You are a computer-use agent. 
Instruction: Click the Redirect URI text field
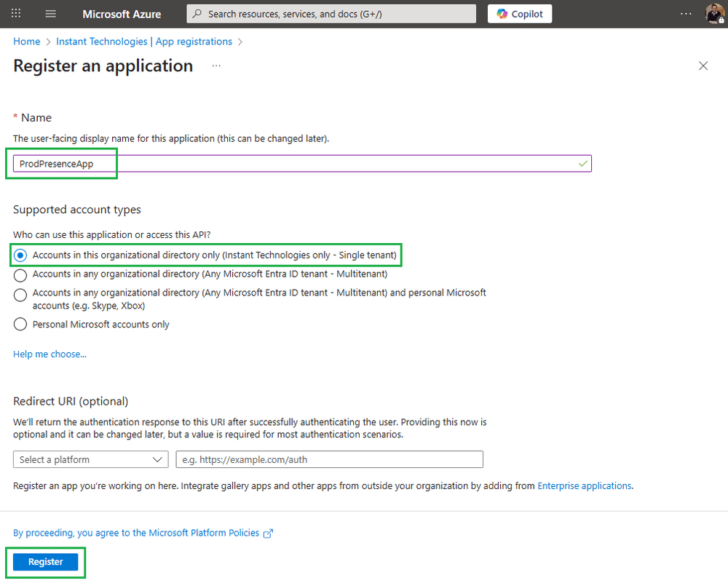coord(329,459)
